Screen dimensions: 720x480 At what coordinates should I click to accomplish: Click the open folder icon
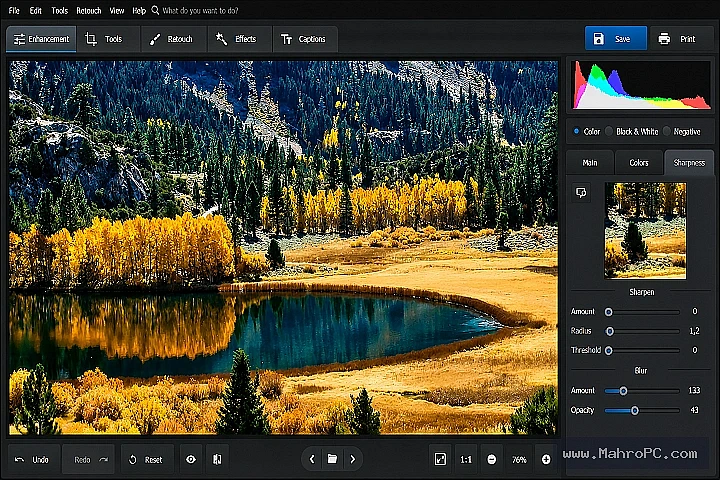[332, 459]
